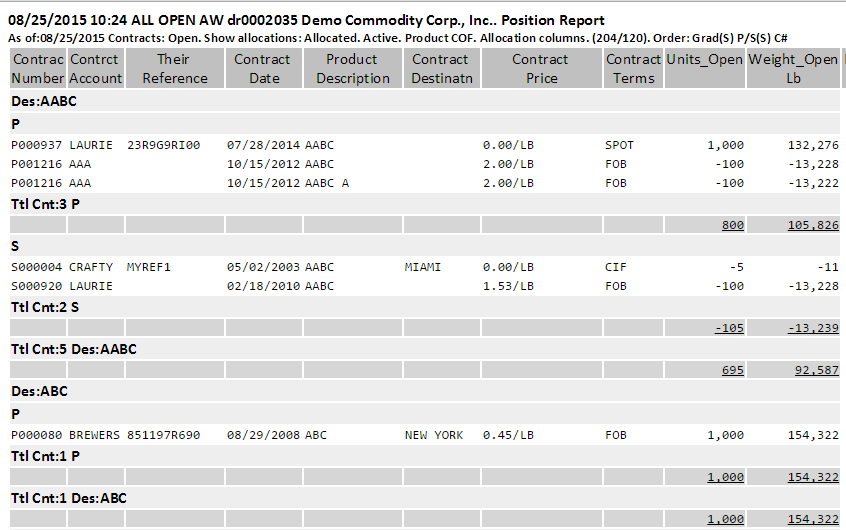
Task: Click the Units_Open column header
Action: 705,69
